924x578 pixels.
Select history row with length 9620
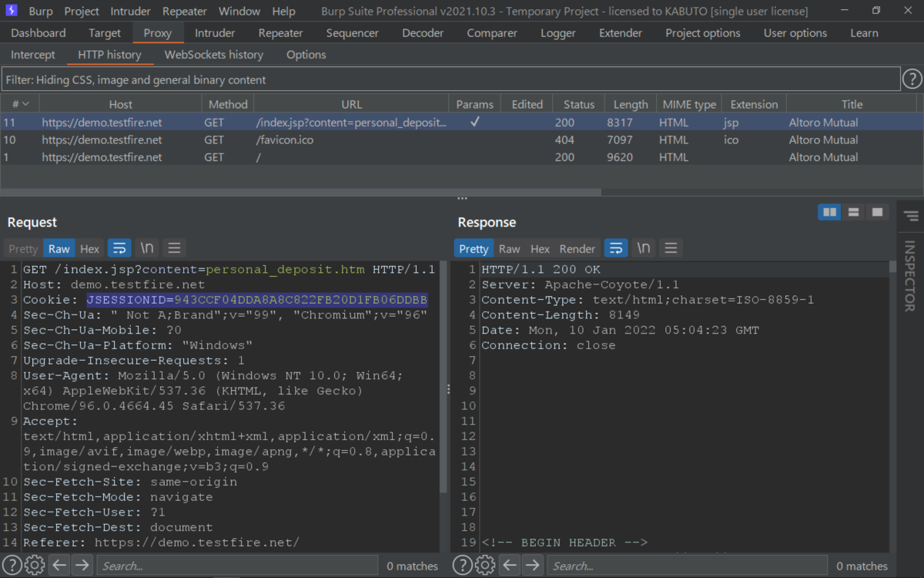[x=462, y=157]
